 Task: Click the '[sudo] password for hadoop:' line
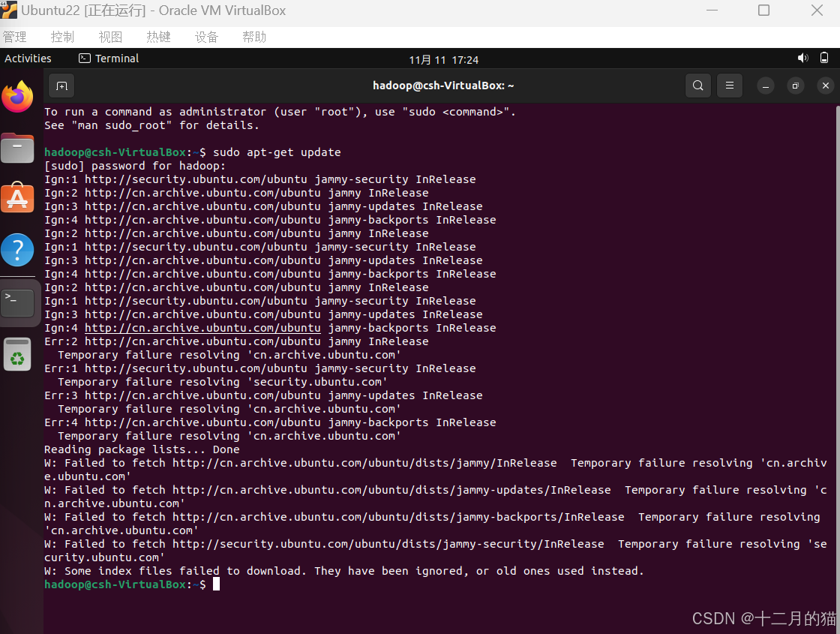coord(135,166)
